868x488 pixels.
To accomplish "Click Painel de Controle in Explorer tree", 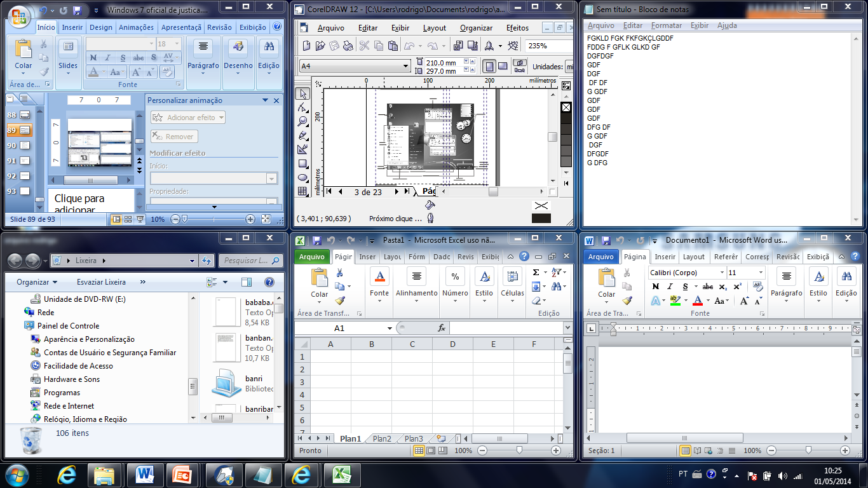I will tap(68, 326).
